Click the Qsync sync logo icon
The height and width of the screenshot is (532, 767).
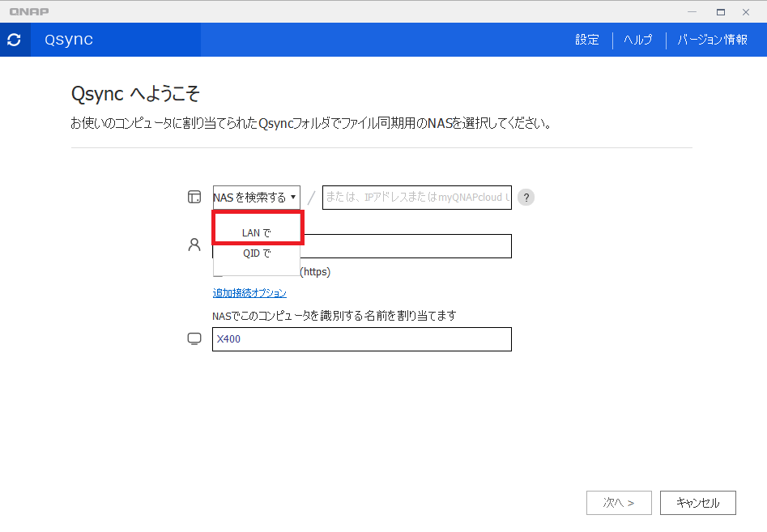coord(15,40)
